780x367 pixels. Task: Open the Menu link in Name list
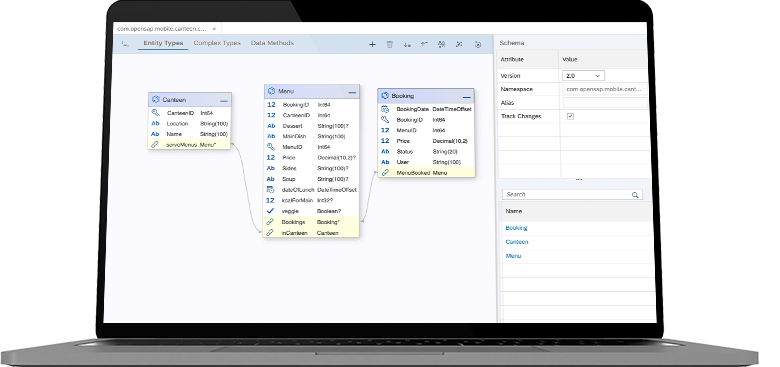513,256
